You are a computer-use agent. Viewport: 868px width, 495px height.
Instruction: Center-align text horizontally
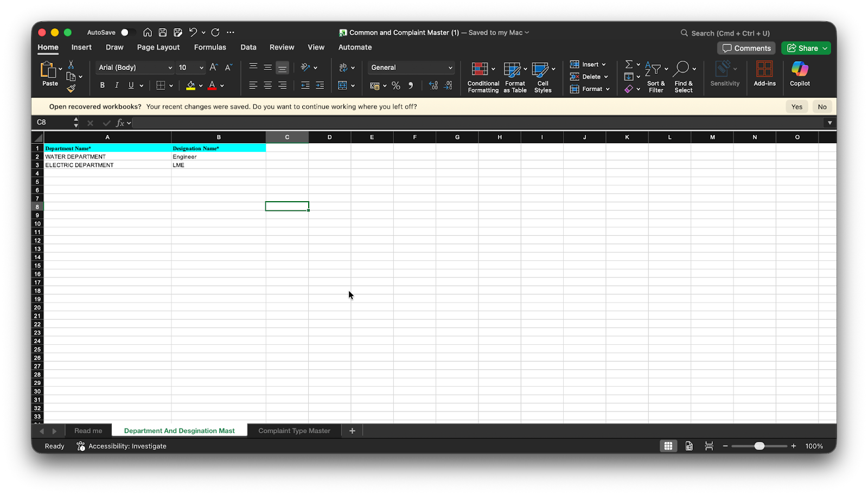click(268, 86)
